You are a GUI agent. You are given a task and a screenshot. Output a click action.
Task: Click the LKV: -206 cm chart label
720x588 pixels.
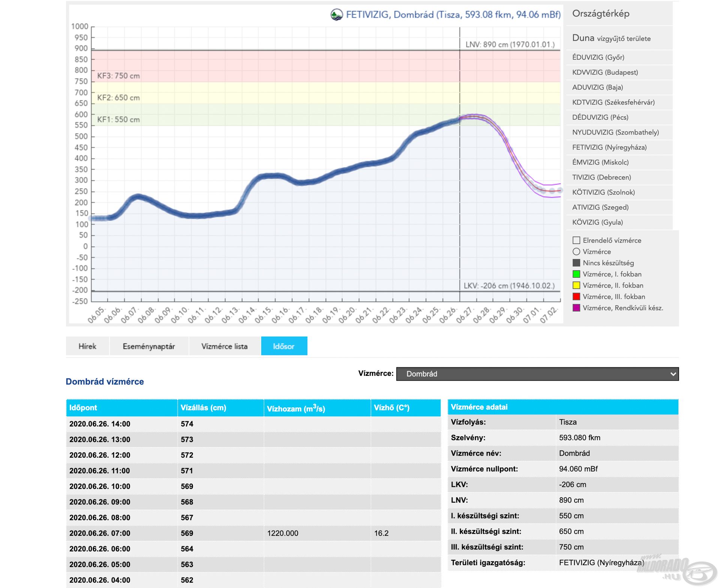(x=509, y=286)
